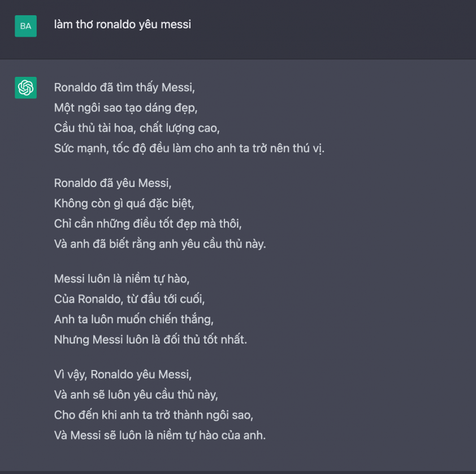The height and width of the screenshot is (474, 476).
Task: Click the line 'Cầu thủ tài hoa, chất lượng cao,'
Action: [x=137, y=128]
